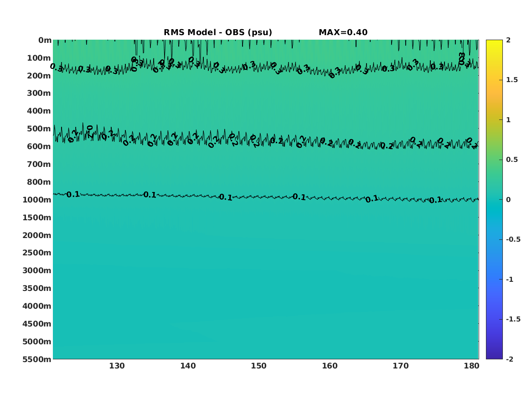The width and height of the screenshot is (532, 399).
Task: Click the '200m' depth axis label
Action: [39, 76]
